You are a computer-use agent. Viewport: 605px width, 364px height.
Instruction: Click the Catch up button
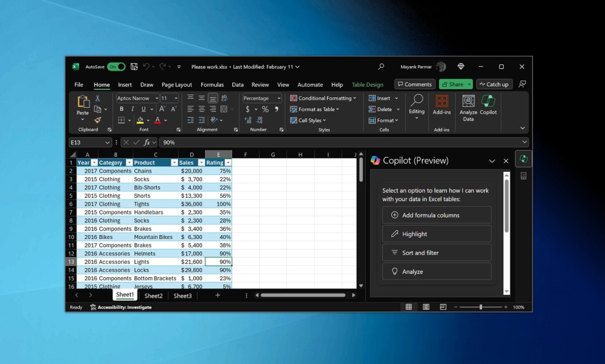pyautogui.click(x=494, y=84)
